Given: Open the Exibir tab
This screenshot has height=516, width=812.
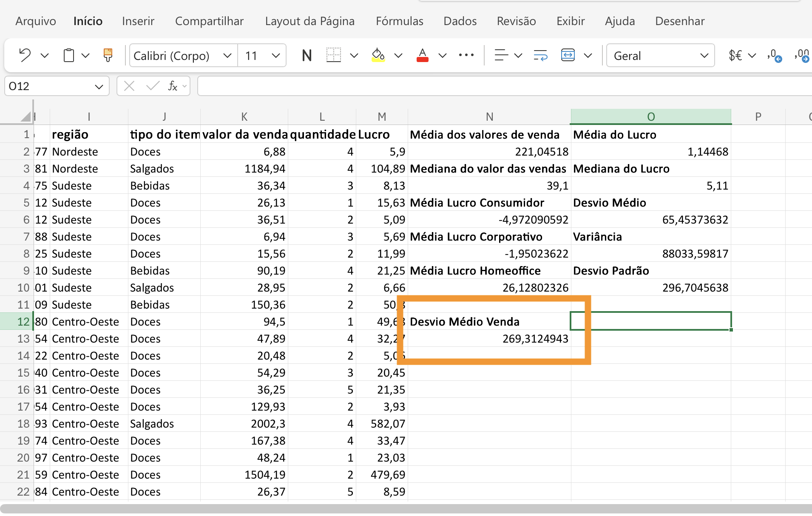Looking at the screenshot, I should coord(571,21).
